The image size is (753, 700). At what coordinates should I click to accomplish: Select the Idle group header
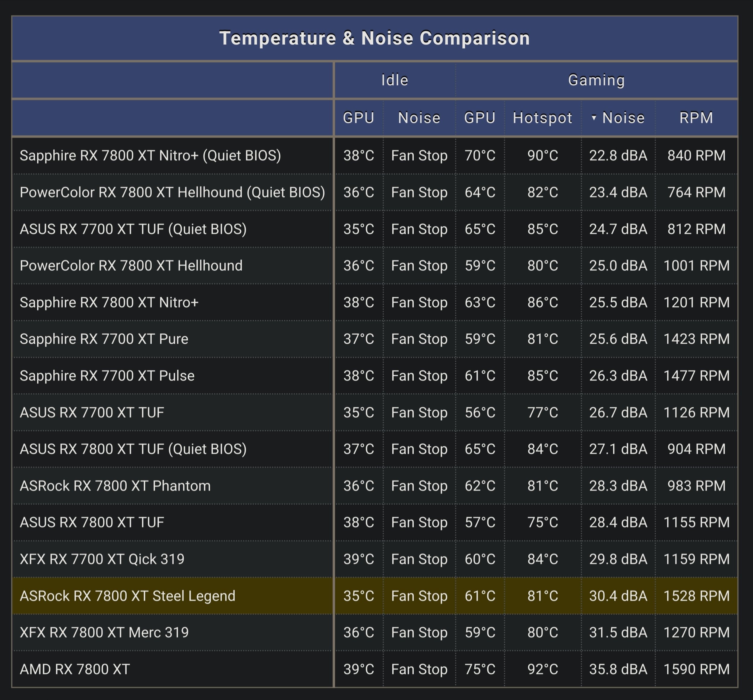click(394, 80)
